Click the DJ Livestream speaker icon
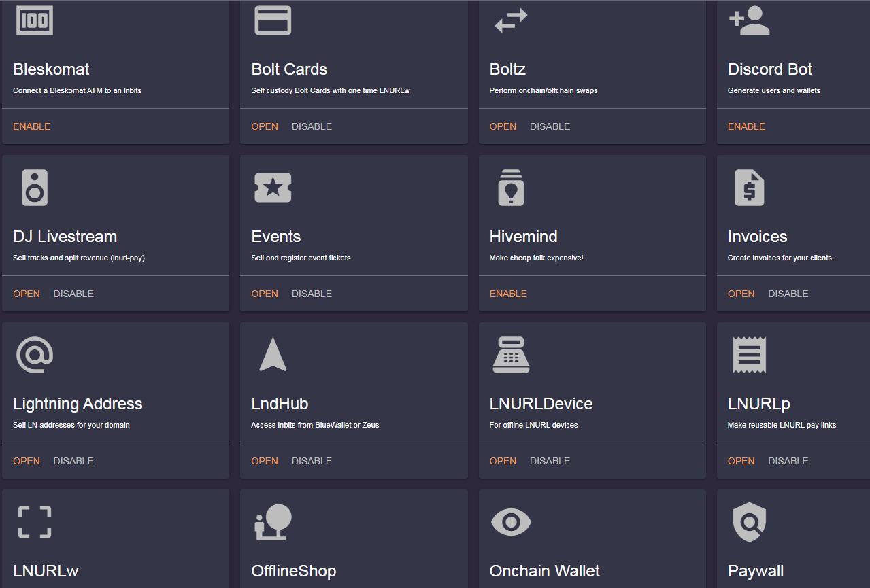This screenshot has width=870, height=588. [35, 188]
